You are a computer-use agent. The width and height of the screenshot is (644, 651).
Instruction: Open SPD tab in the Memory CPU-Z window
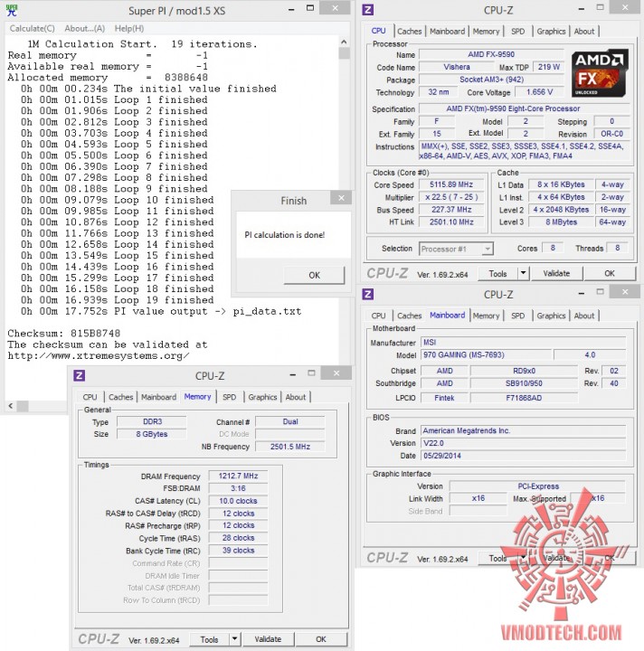click(229, 397)
